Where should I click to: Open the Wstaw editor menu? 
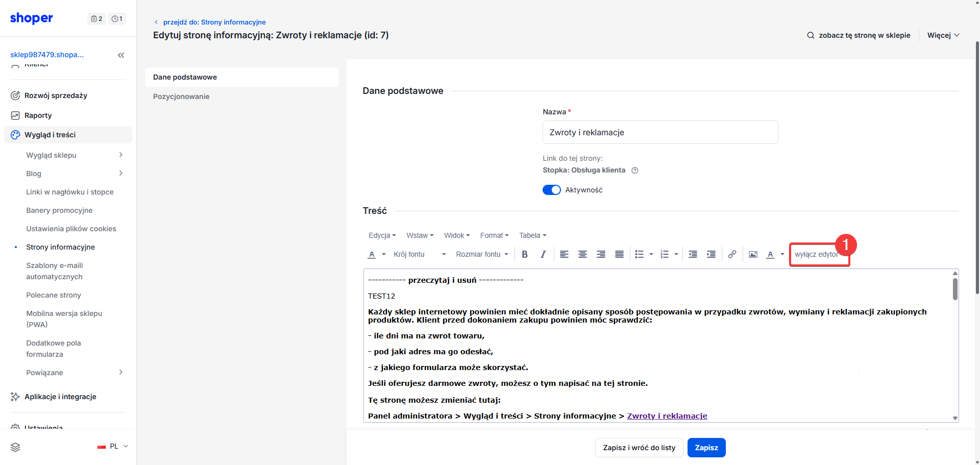(420, 235)
